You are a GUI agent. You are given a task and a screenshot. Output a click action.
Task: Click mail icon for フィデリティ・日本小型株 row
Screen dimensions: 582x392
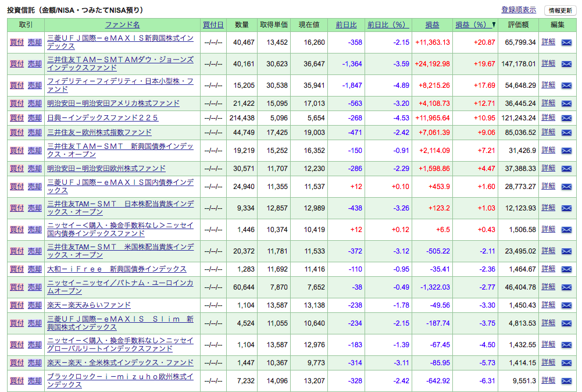point(566,85)
